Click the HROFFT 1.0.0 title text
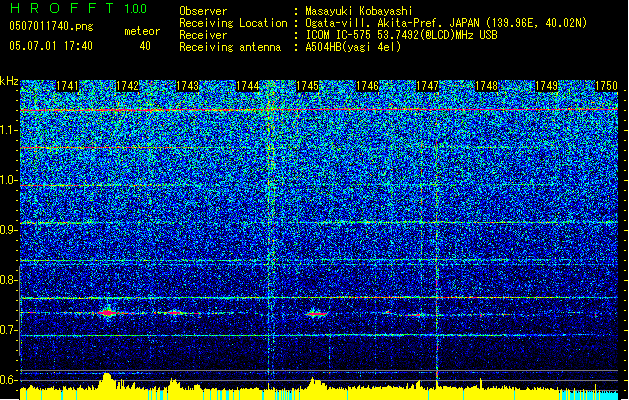The height and width of the screenshot is (400, 629). 79,8
